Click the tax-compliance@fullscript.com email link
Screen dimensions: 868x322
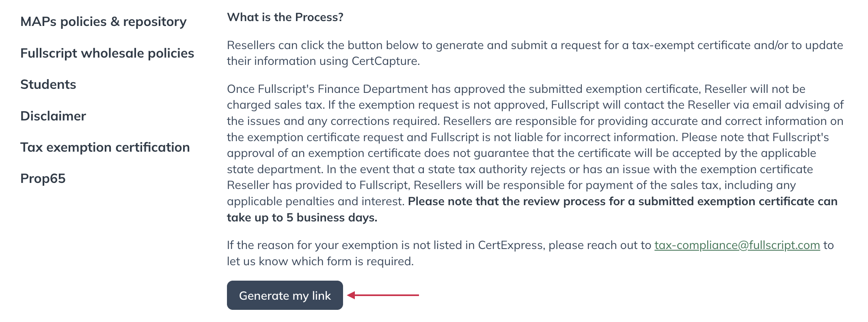(737, 245)
